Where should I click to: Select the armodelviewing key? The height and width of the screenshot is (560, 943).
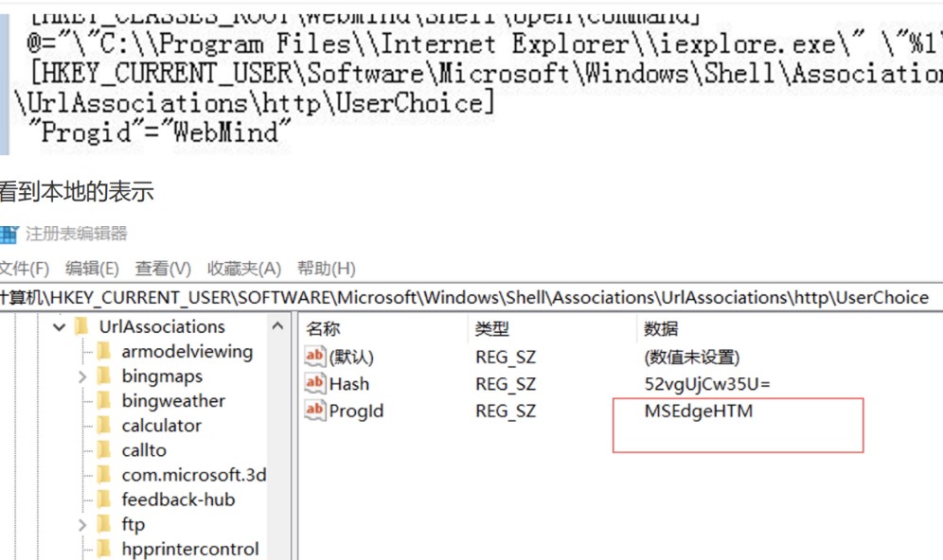[187, 352]
